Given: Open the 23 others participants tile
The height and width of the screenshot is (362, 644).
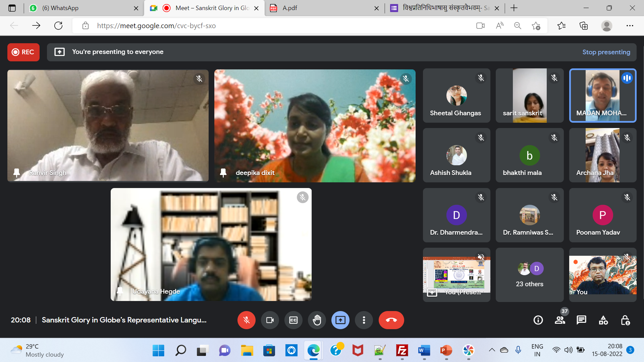Looking at the screenshot, I should coord(529,275).
